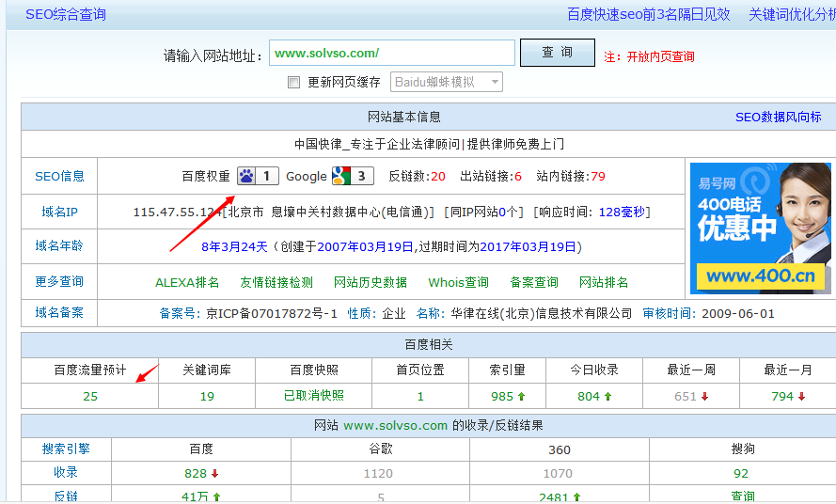Screen dimensions: 836x504
Task: Click the Whois查询 link
Action: coord(458,282)
